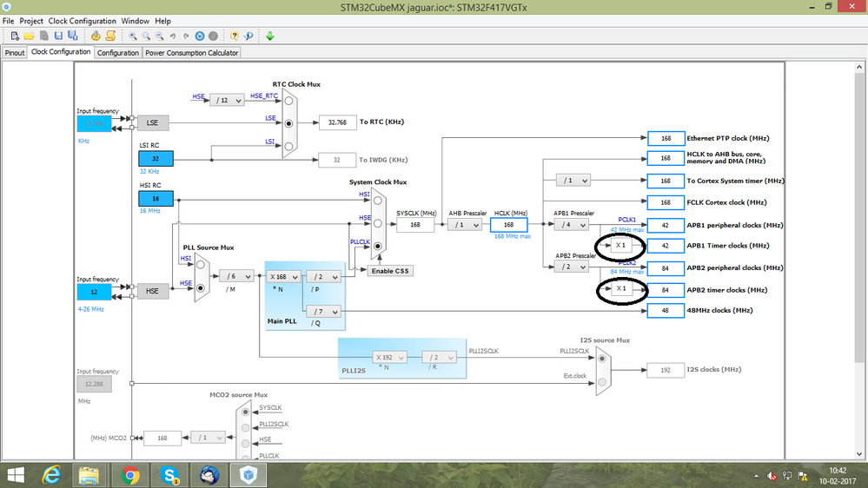Select HSE in System Clock Mux

[378, 223]
